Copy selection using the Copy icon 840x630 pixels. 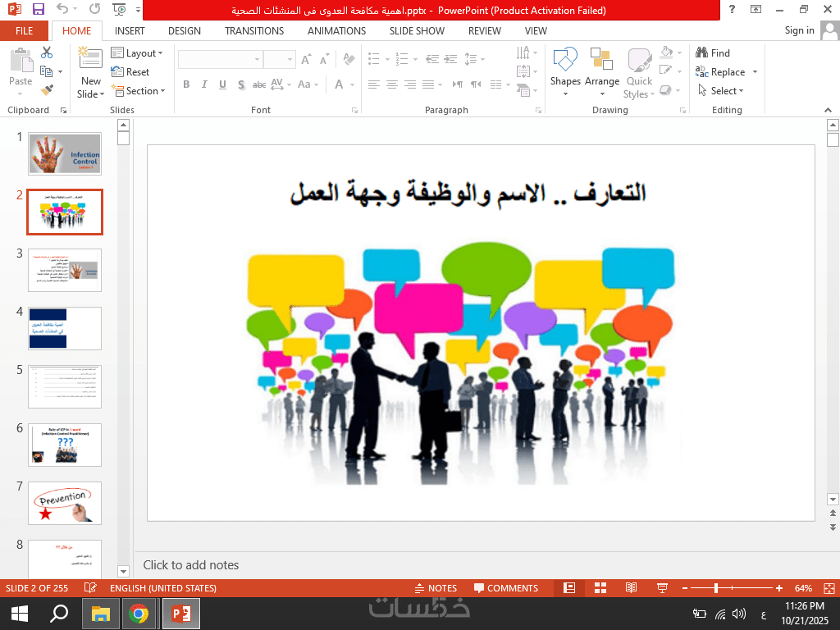click(x=47, y=71)
